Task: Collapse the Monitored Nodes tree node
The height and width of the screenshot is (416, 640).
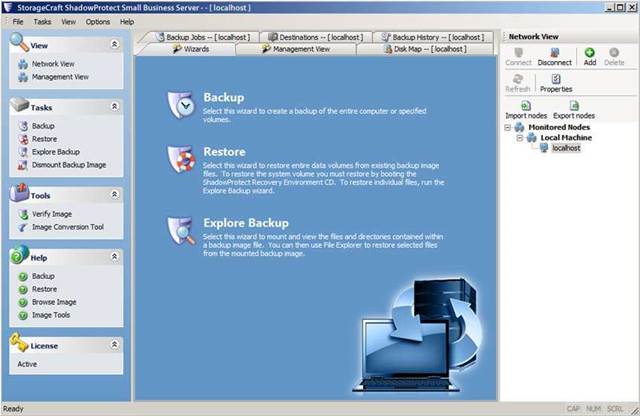Action: [x=507, y=127]
